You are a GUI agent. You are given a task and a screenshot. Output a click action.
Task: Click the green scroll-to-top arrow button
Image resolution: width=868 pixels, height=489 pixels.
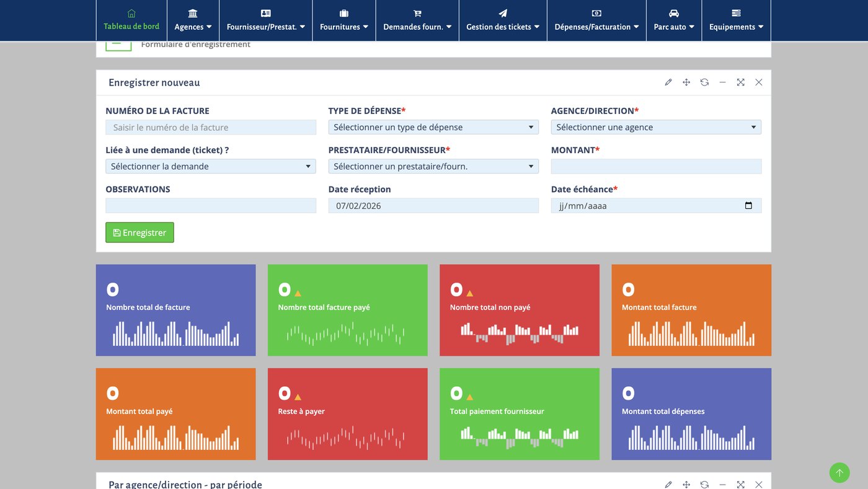point(839,472)
